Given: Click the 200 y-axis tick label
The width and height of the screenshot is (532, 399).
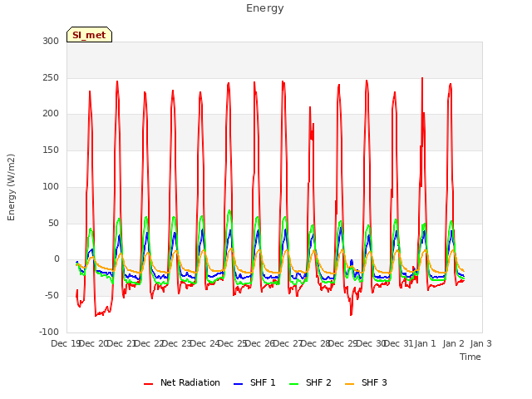Looking at the screenshot, I should click(x=51, y=114).
